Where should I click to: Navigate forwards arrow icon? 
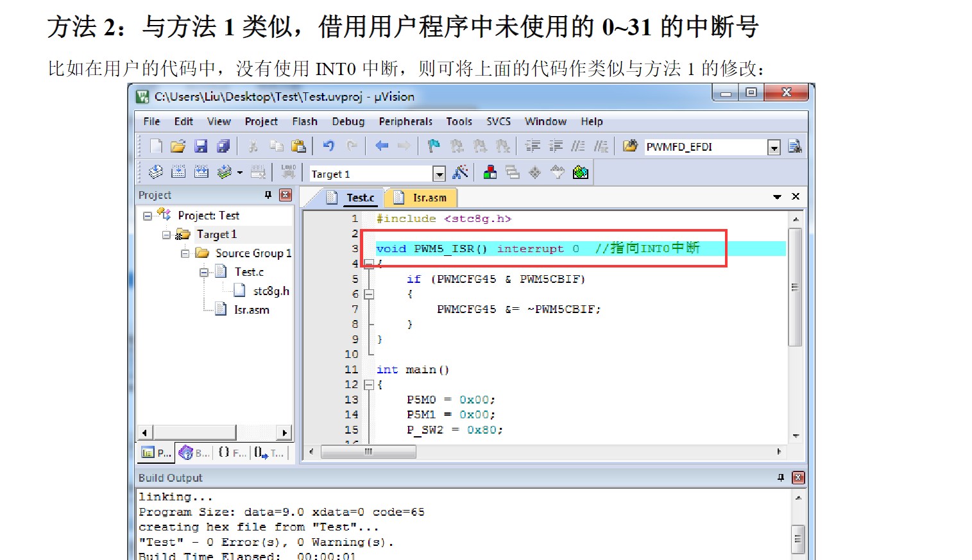[x=404, y=146]
